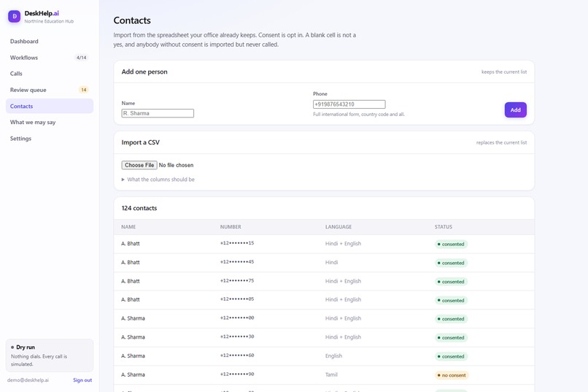Click the number ending in 90
Viewport: 588px width, 392px height.
click(237, 374)
